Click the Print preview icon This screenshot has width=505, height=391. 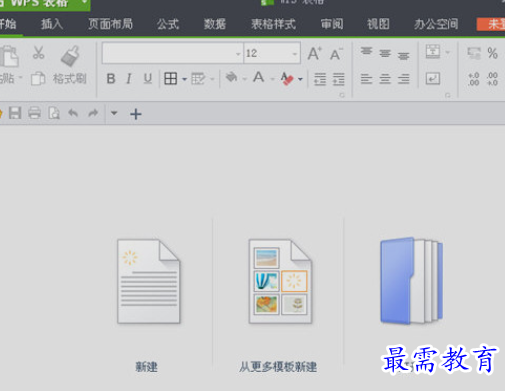coord(54,113)
